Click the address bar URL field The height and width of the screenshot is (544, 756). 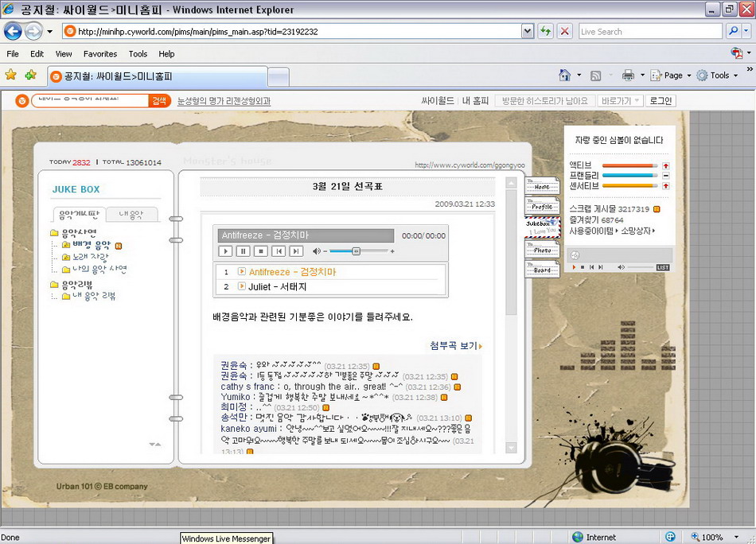coord(292,32)
